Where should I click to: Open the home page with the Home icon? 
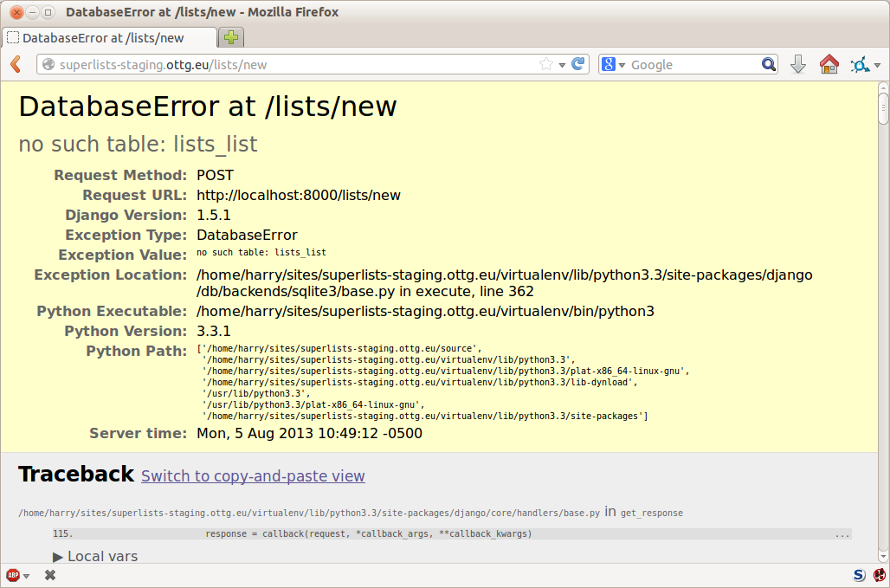click(x=829, y=64)
